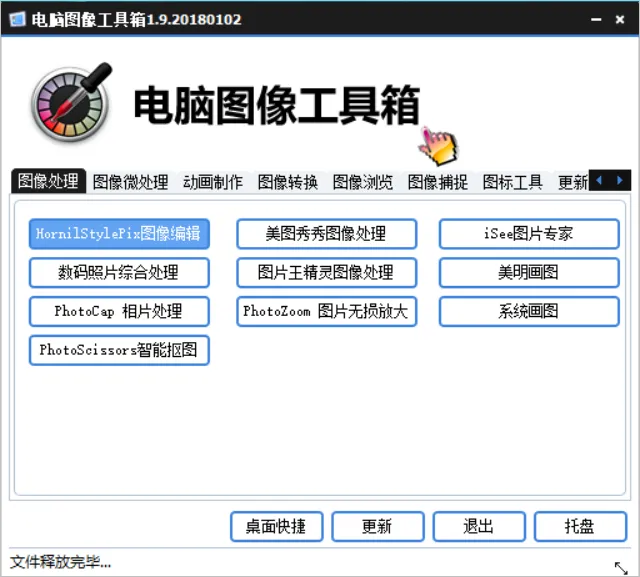640x577 pixels.
Task: Click the title bar text 电脑图像工具箱1.9.20180102
Action: coord(136,19)
